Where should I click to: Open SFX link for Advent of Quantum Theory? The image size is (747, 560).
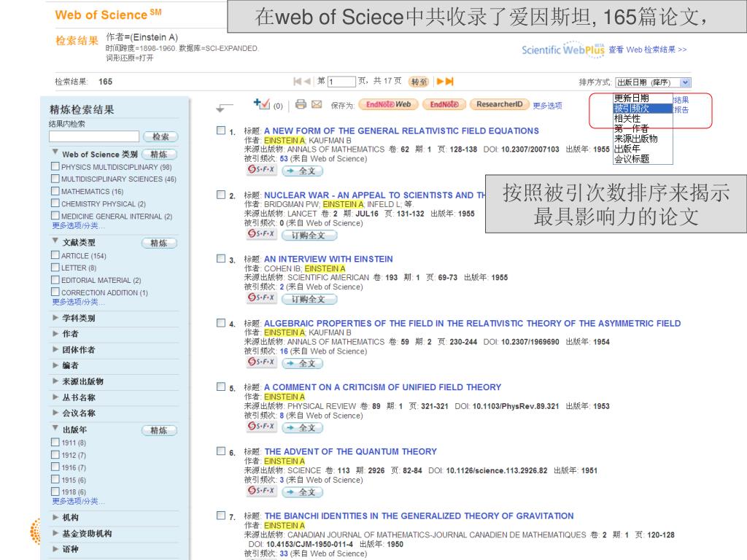click(x=262, y=491)
